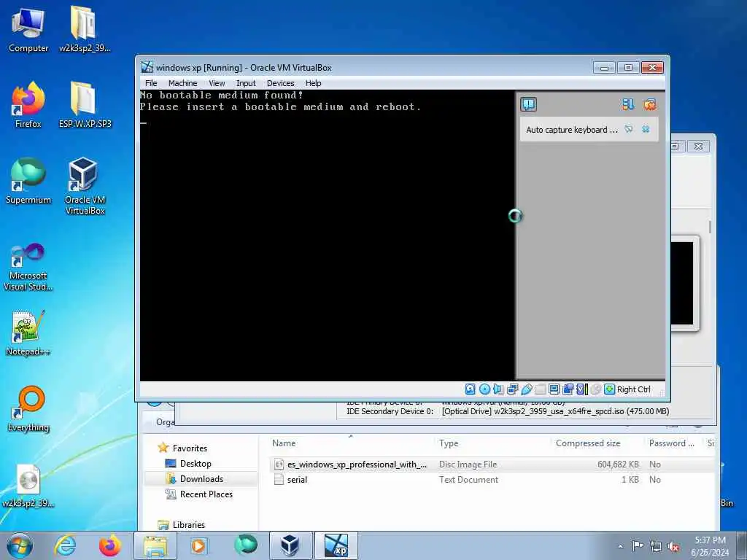
Task: Open the Action Center flag tray icon
Action: point(638,546)
